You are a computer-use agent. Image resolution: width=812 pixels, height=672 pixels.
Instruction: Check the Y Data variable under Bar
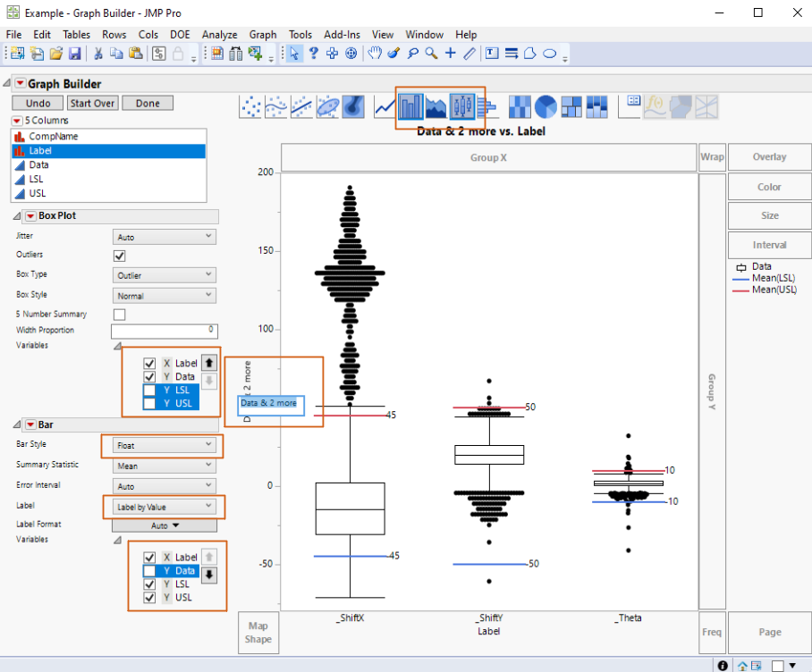pos(149,571)
